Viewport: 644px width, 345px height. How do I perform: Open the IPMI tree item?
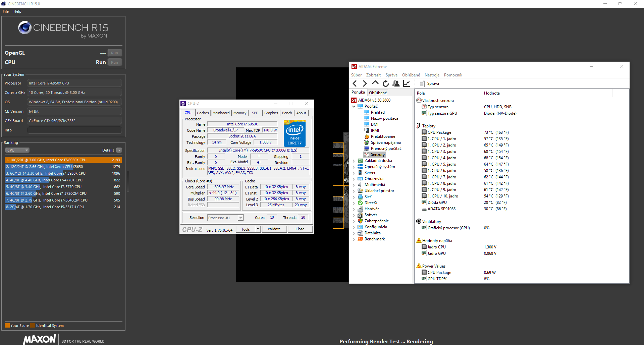(x=375, y=130)
